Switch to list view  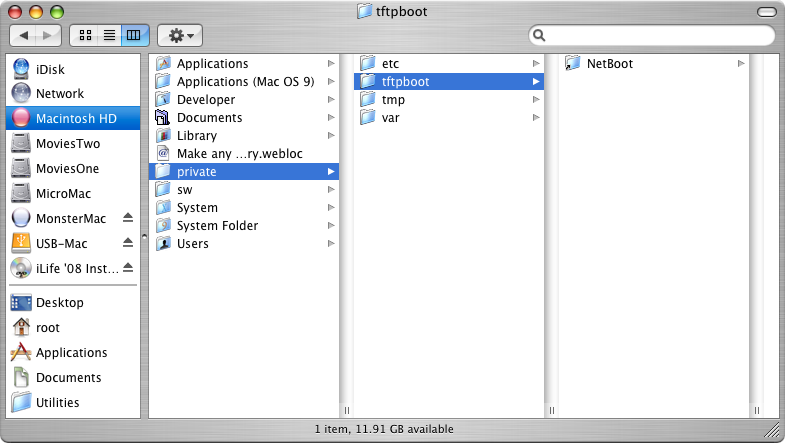[x=109, y=36]
